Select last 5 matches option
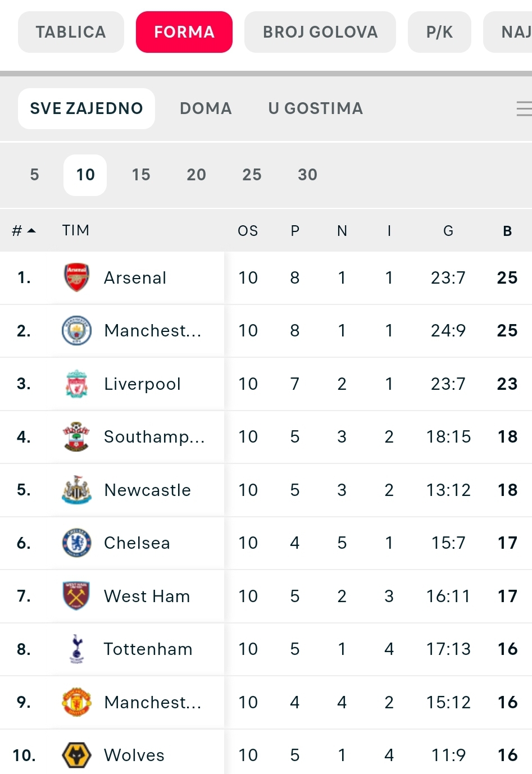Image resolution: width=532 pixels, height=774 pixels. click(35, 175)
